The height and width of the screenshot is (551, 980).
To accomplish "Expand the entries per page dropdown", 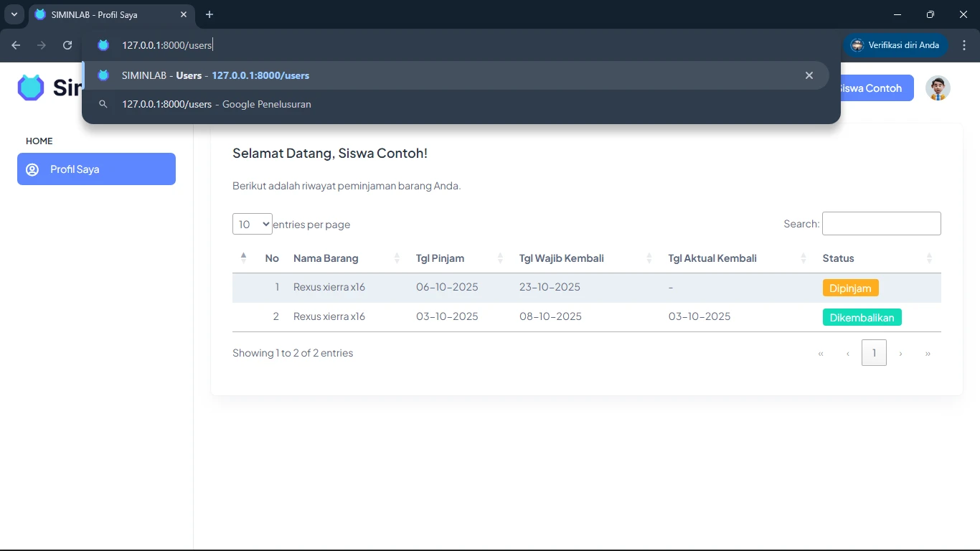I will point(252,224).
